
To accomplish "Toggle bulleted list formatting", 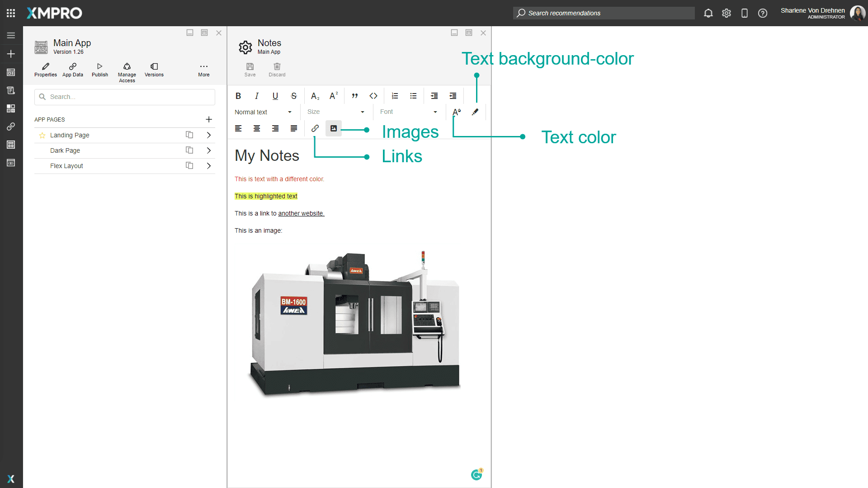I will [x=413, y=95].
